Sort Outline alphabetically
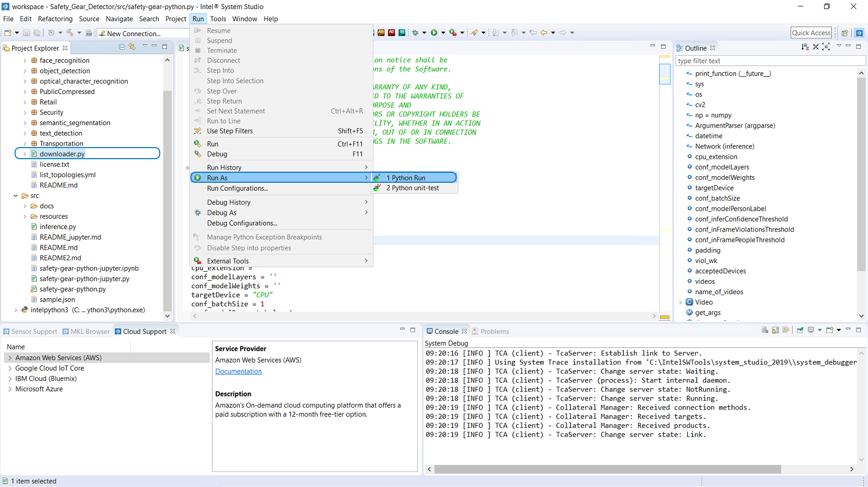The height and width of the screenshot is (487, 868). tap(805, 47)
